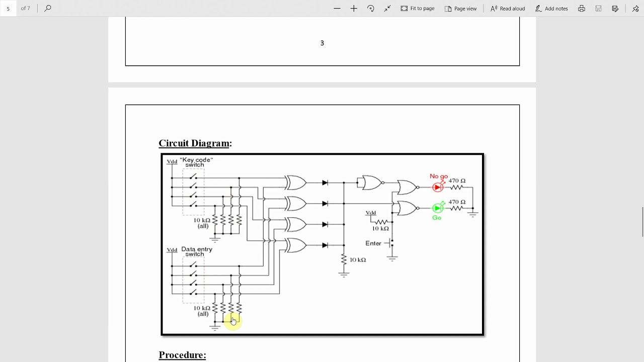Open the find-in-document search icon
Viewport: 644px width, 362px height.
click(x=48, y=8)
